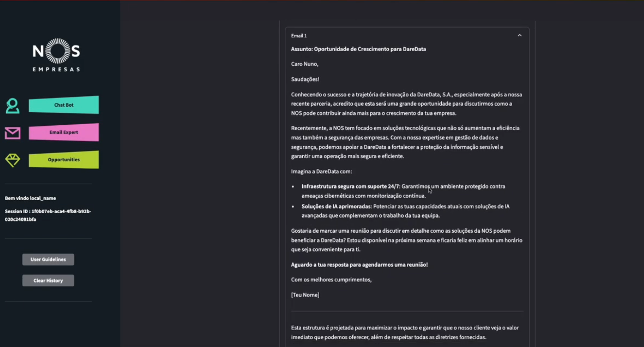Collapse the Email 1 expander chevron

(519, 35)
